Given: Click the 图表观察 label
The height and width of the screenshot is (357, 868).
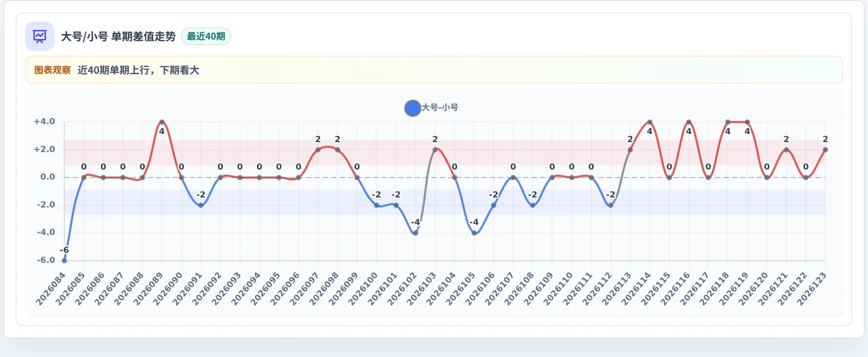Looking at the screenshot, I should (x=52, y=70).
